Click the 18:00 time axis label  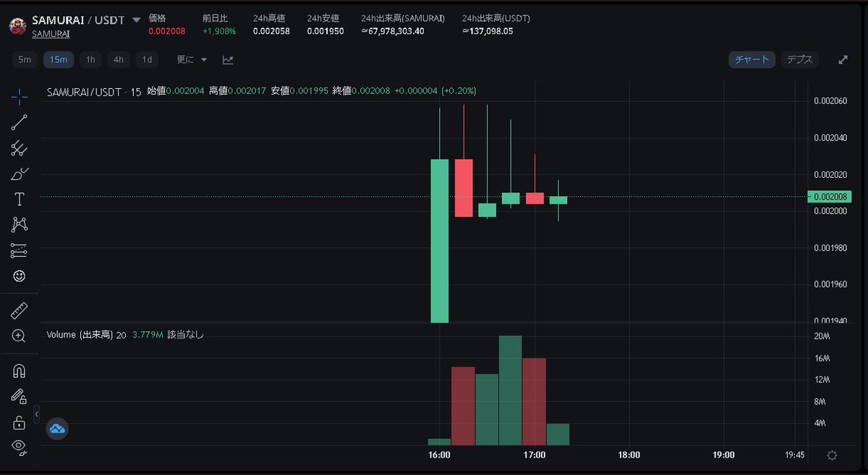pos(629,455)
